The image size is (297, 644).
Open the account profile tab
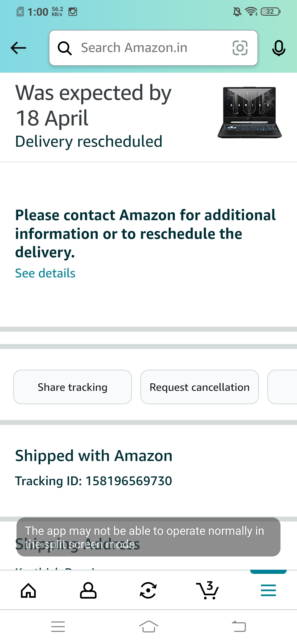click(x=88, y=591)
